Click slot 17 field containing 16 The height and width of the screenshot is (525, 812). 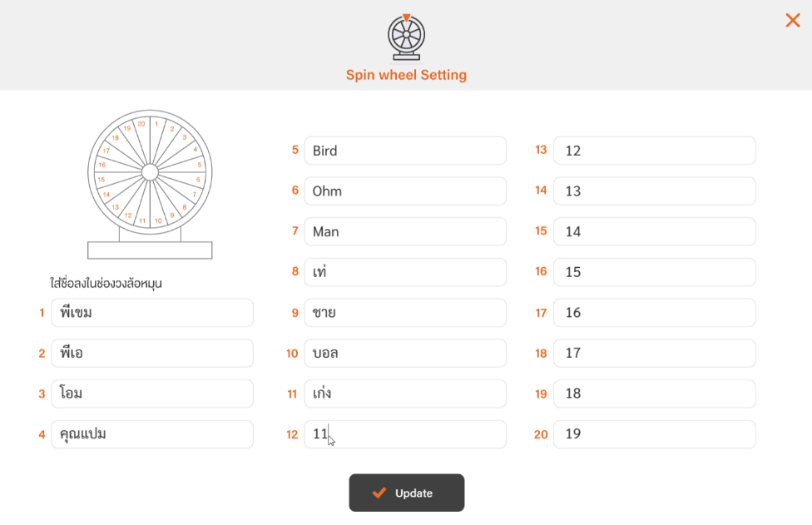point(655,312)
